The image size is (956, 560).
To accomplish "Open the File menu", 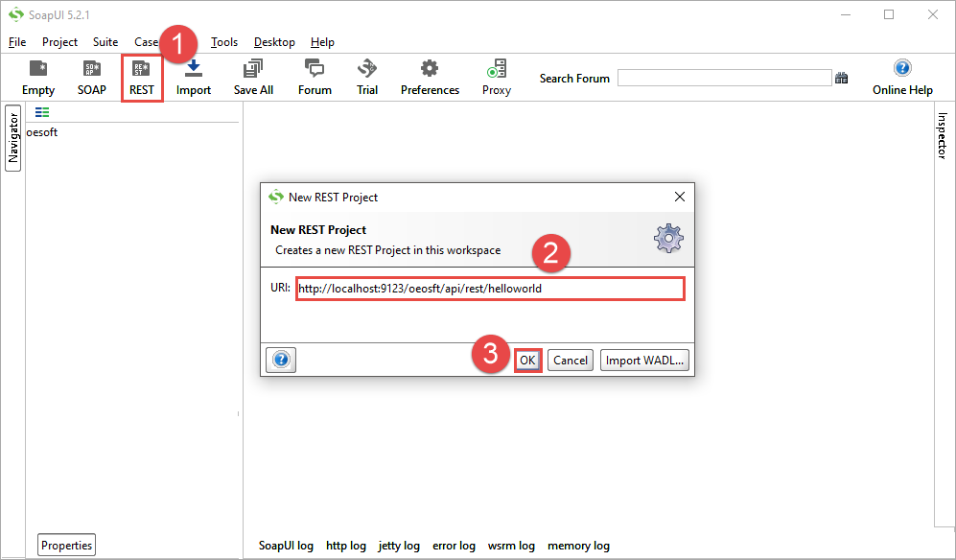I will pos(17,42).
